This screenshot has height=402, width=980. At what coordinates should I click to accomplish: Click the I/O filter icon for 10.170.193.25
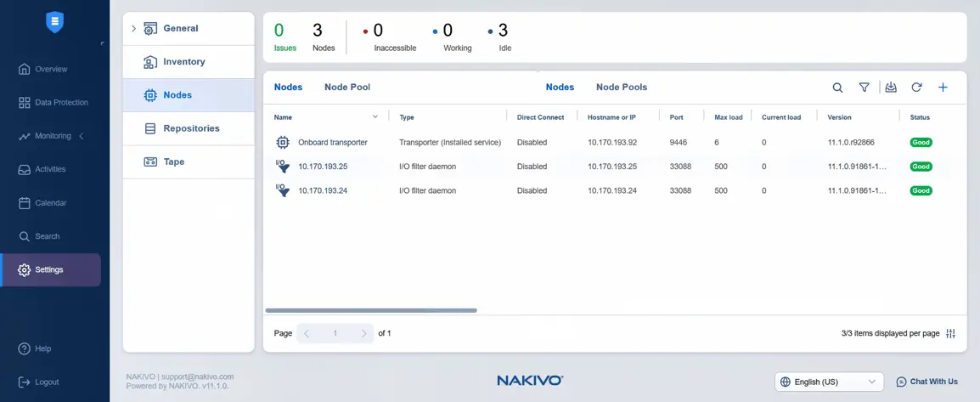[283, 167]
